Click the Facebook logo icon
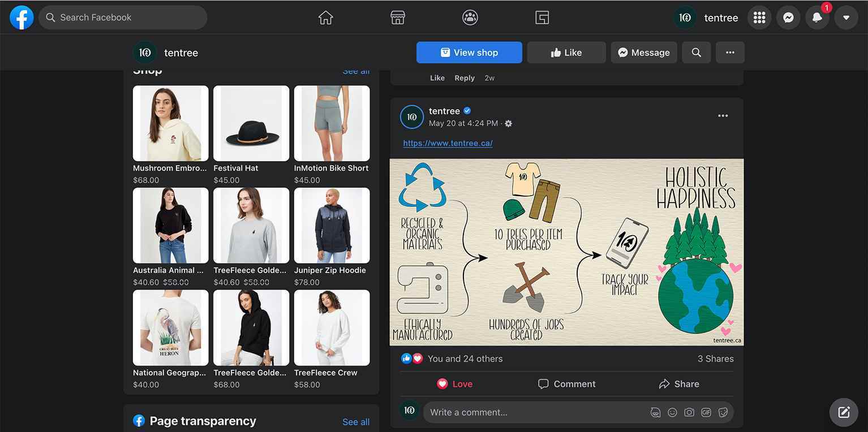Viewport: 868px width, 432px height. [x=22, y=18]
